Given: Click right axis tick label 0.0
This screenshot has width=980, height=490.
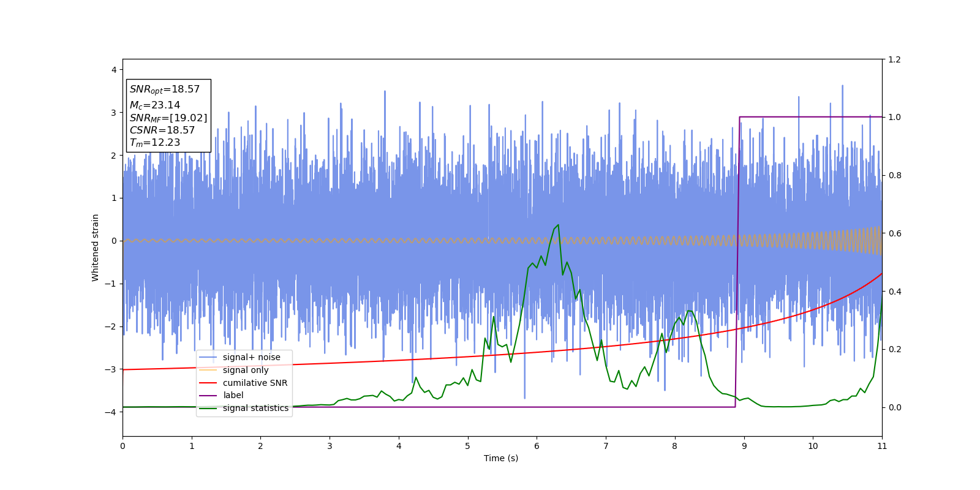Looking at the screenshot, I should click(894, 407).
